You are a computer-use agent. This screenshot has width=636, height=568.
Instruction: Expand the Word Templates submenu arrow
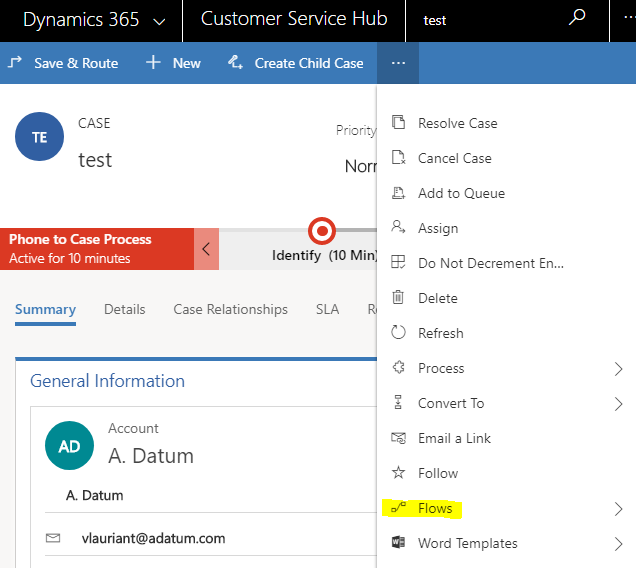pyautogui.click(x=618, y=544)
